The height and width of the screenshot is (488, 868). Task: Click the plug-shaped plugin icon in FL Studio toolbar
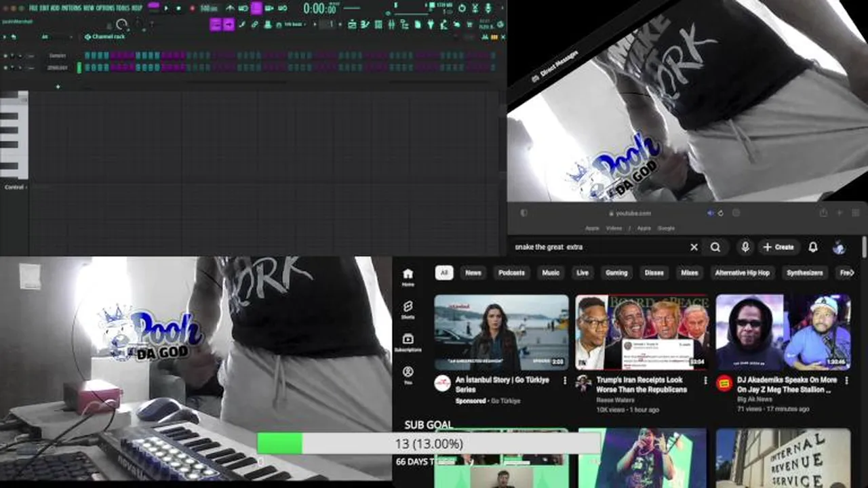[x=431, y=24]
